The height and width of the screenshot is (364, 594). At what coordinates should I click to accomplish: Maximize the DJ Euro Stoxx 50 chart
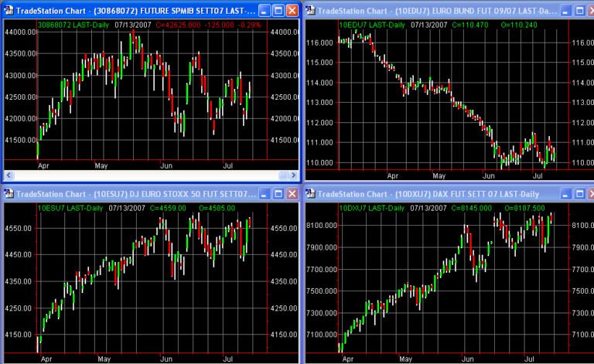[277, 193]
